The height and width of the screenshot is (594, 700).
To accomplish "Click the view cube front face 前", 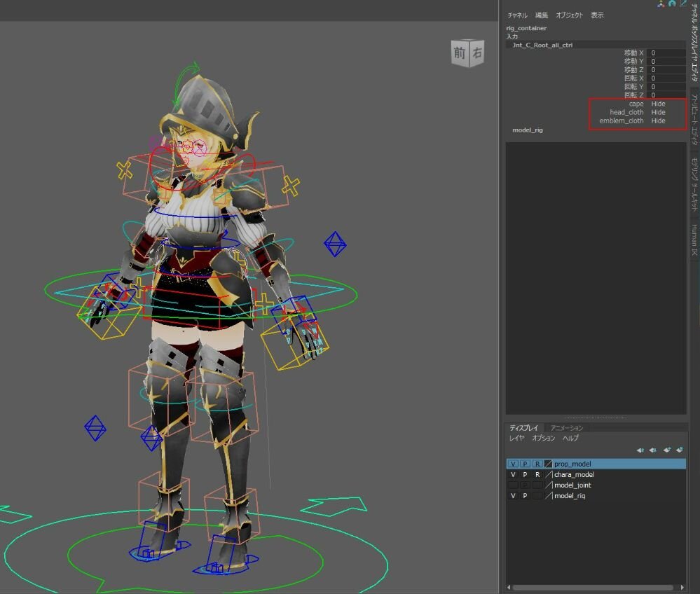I will point(460,54).
